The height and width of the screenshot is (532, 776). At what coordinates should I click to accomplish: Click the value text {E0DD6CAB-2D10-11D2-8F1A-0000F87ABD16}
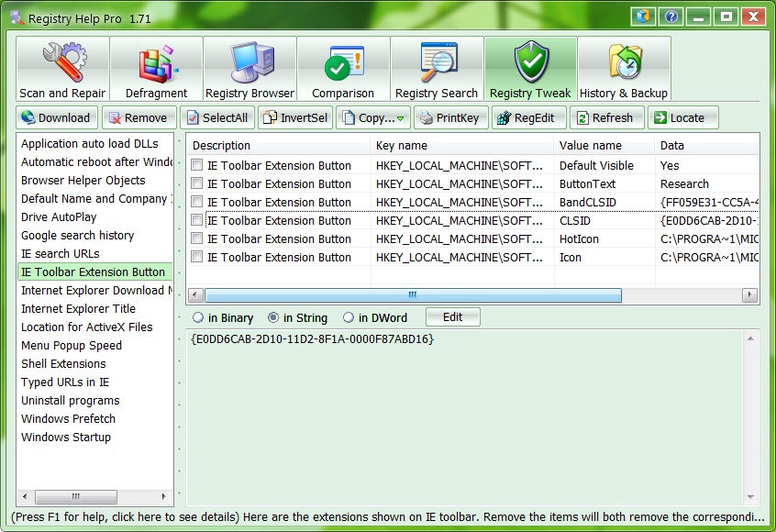312,339
